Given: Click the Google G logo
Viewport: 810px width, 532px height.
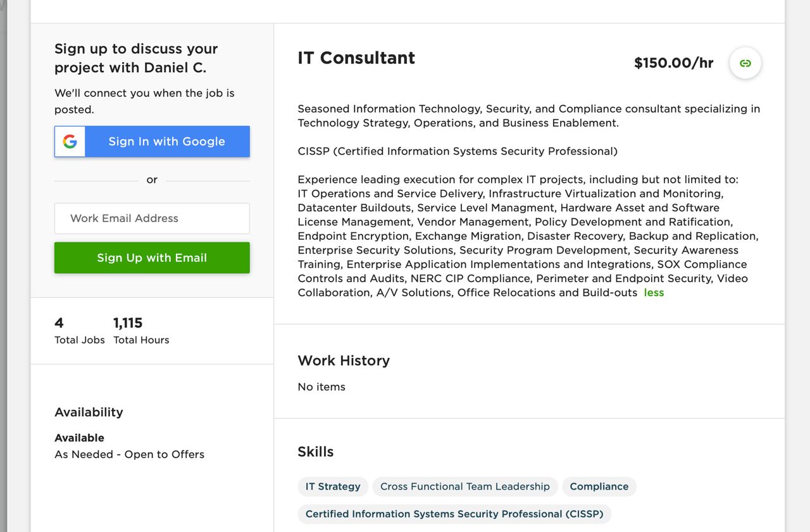Looking at the screenshot, I should [70, 142].
